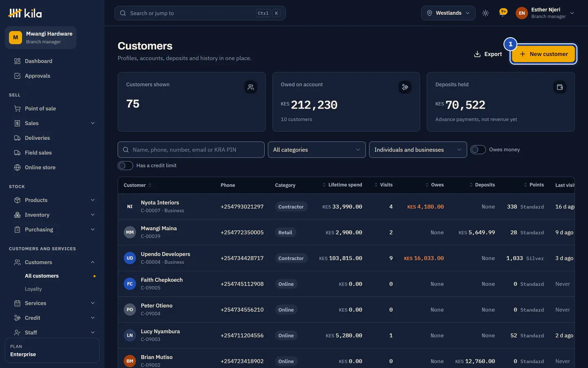The width and height of the screenshot is (588, 368).
Task: Expand the Services menu chevron
Action: click(93, 303)
